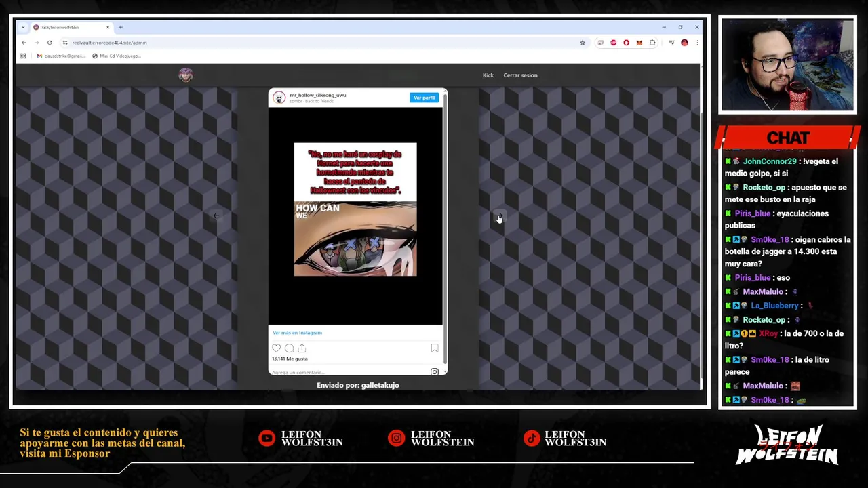The width and height of the screenshot is (868, 488).
Task: Share the post with the share icon
Action: coord(302,348)
